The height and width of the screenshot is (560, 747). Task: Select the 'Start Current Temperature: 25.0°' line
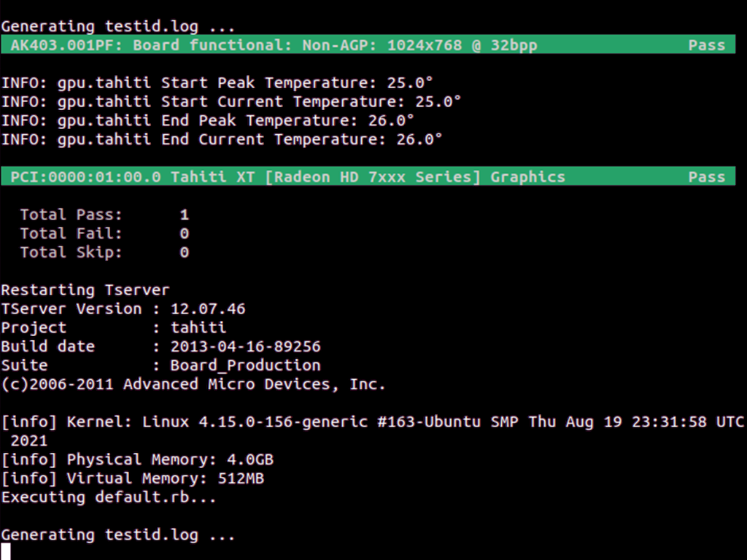tap(231, 101)
